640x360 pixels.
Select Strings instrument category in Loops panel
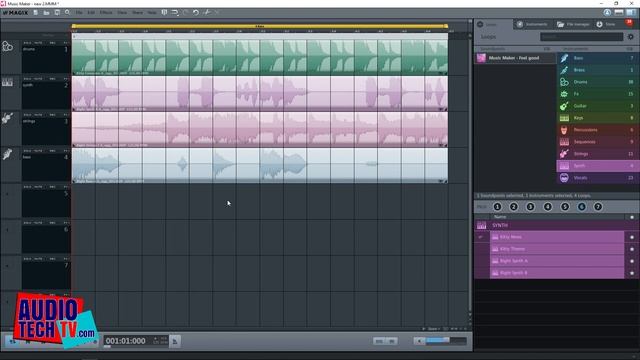click(x=597, y=154)
